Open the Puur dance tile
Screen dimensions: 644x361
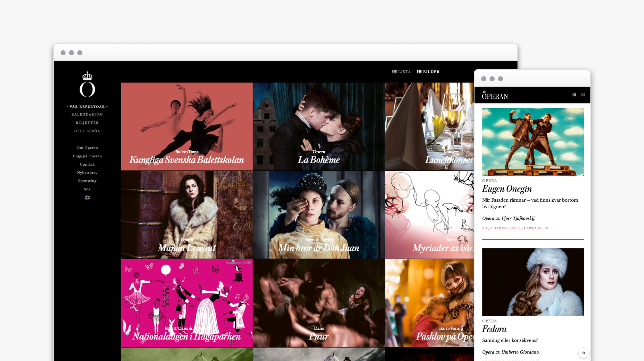coord(319,303)
